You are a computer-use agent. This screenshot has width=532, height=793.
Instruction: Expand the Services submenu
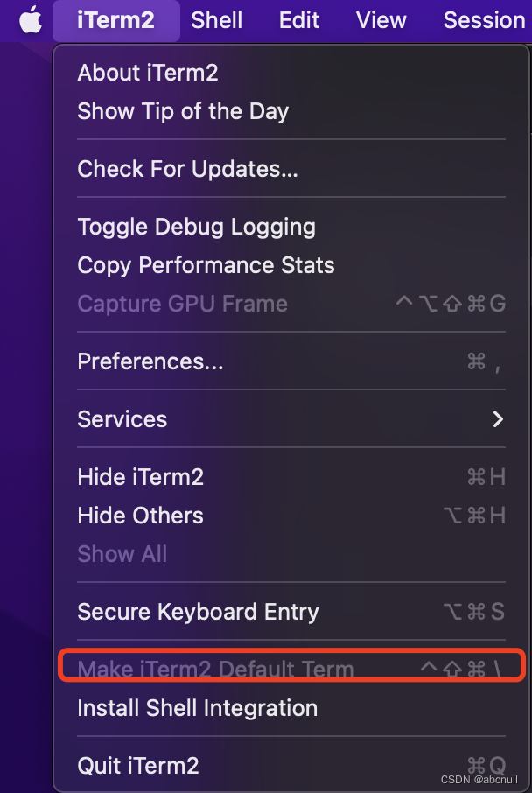(291, 418)
